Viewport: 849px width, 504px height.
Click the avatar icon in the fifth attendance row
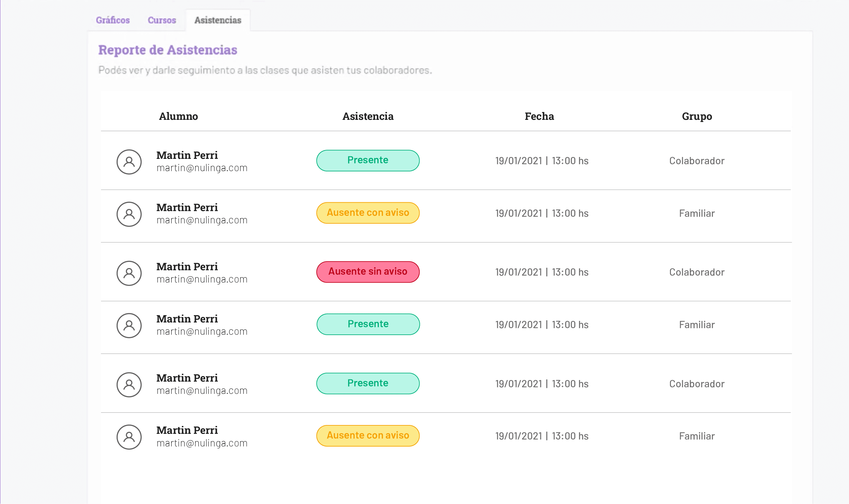click(x=129, y=385)
